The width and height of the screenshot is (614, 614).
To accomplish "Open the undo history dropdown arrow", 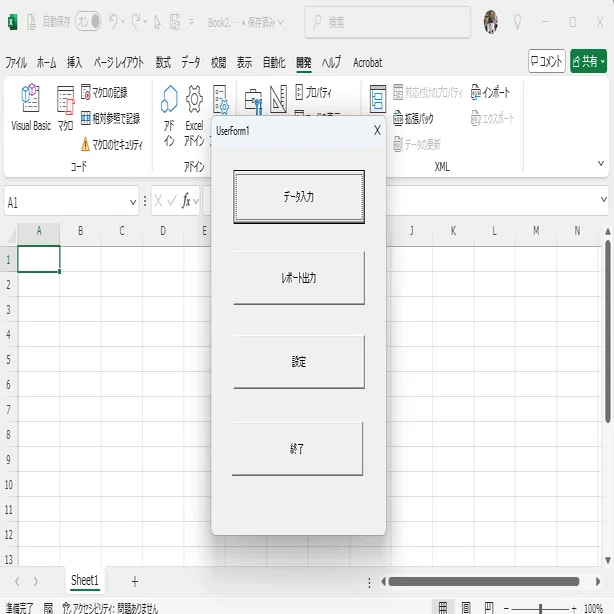I will 123,22.
